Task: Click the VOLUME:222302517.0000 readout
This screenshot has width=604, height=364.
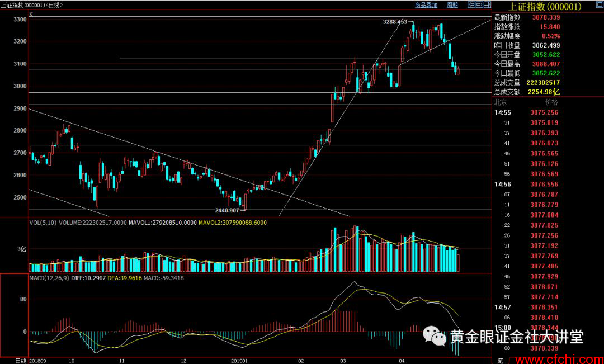Action: 93,223
